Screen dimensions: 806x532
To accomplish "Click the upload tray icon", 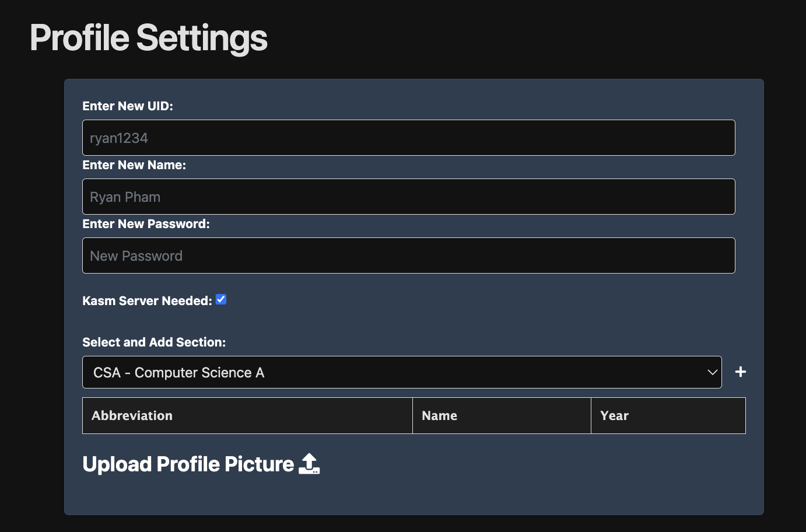I will (x=309, y=464).
